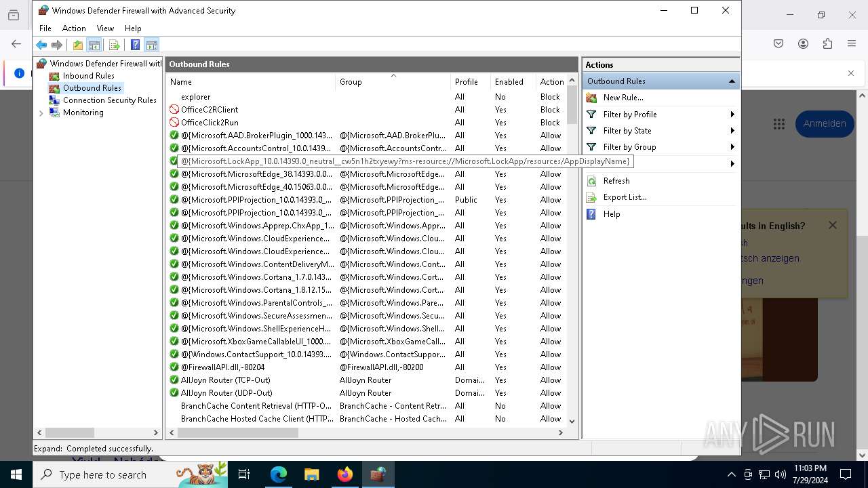Click the Anmelden button in browser

825,124
